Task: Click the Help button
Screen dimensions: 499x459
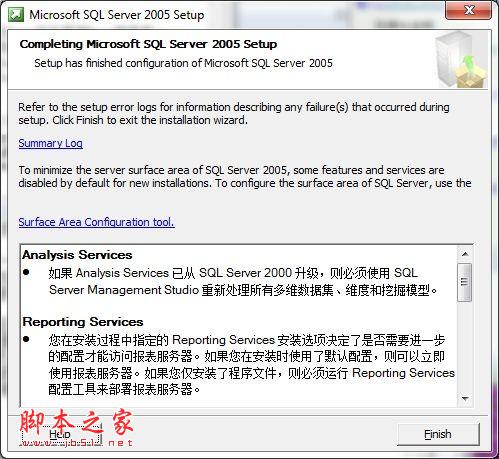Action: tap(61, 434)
